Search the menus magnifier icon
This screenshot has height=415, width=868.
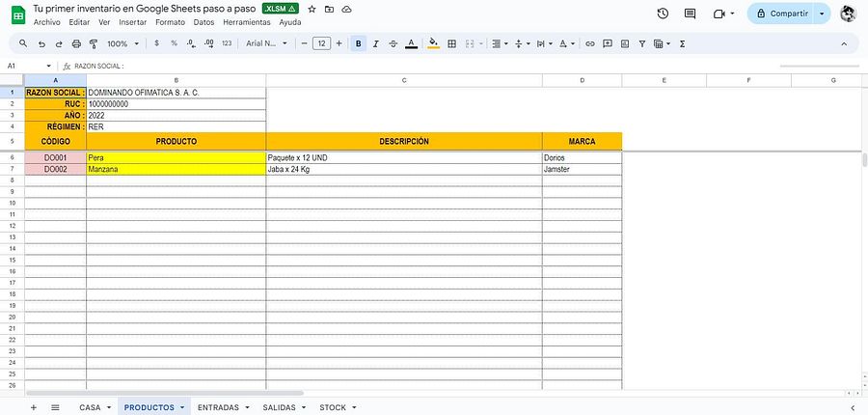[23, 43]
